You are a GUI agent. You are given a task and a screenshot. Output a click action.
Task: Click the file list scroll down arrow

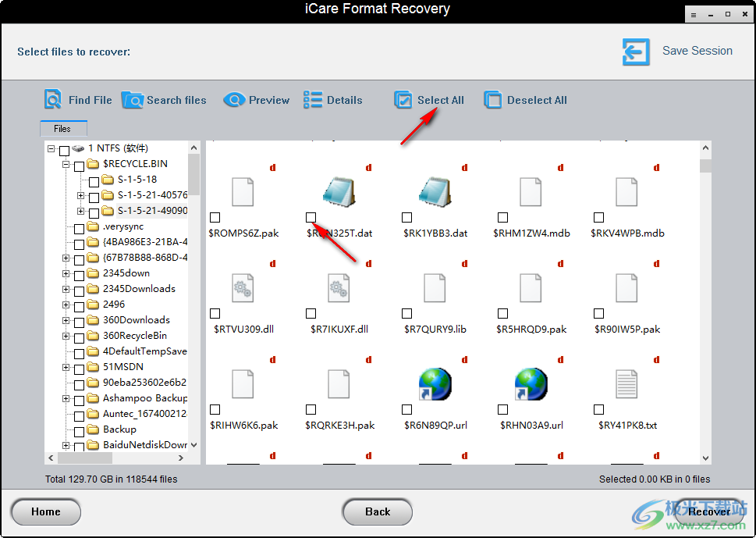point(705,458)
